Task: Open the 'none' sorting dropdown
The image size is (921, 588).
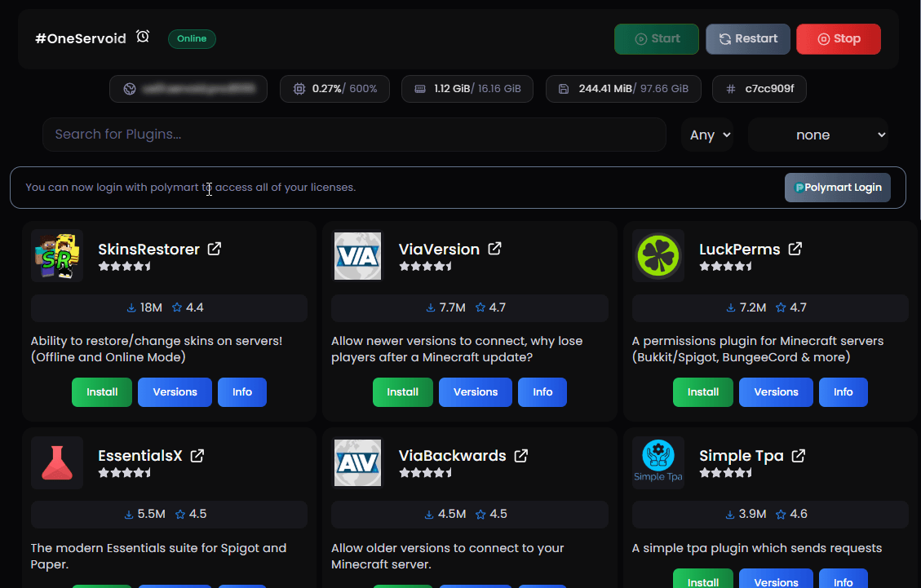Action: (x=818, y=134)
